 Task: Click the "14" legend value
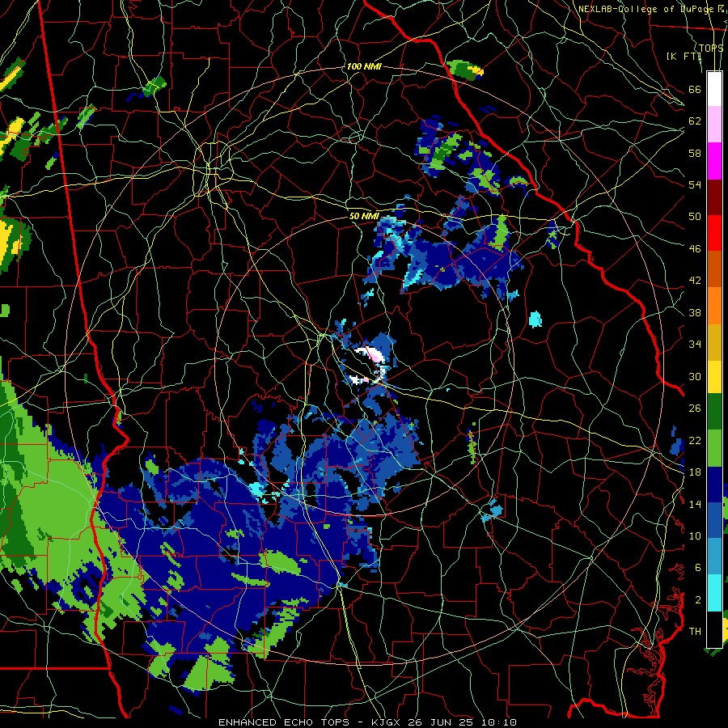[x=695, y=504]
